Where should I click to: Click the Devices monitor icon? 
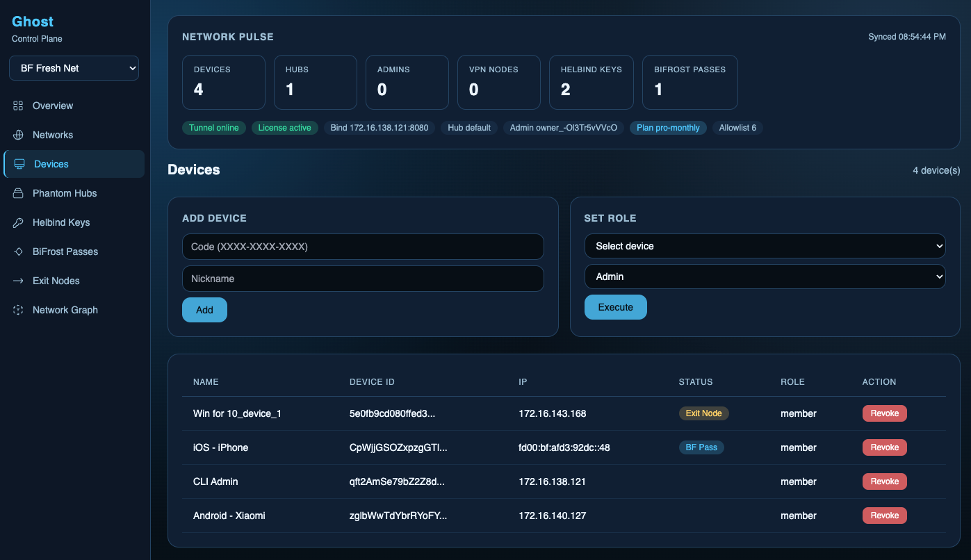click(x=19, y=164)
